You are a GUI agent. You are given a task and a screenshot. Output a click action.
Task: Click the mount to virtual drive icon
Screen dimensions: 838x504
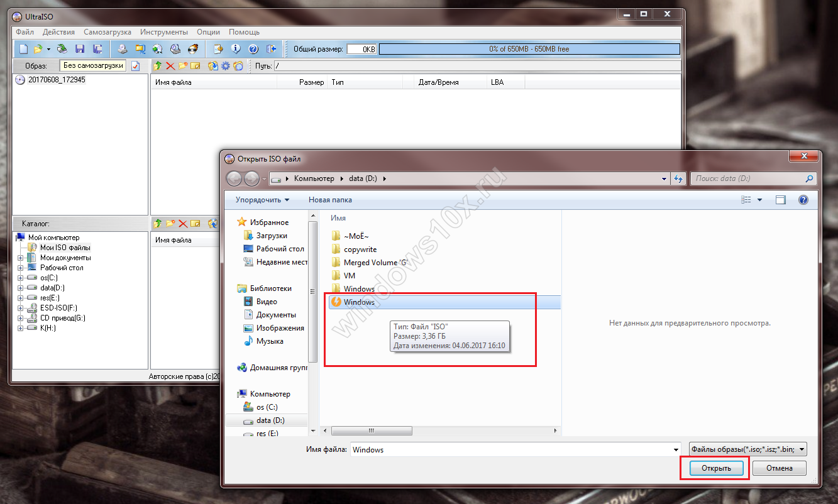(x=176, y=48)
